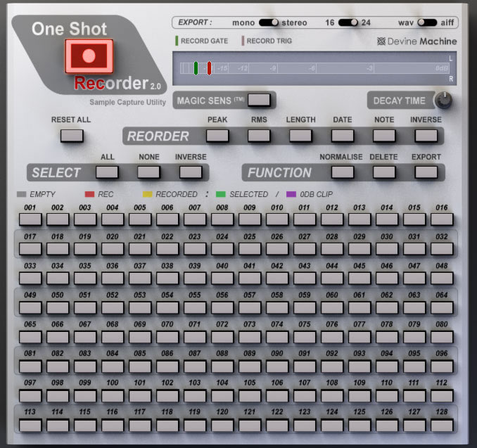Select sample slot 097
This screenshot has width=477, height=448.
pos(30,396)
